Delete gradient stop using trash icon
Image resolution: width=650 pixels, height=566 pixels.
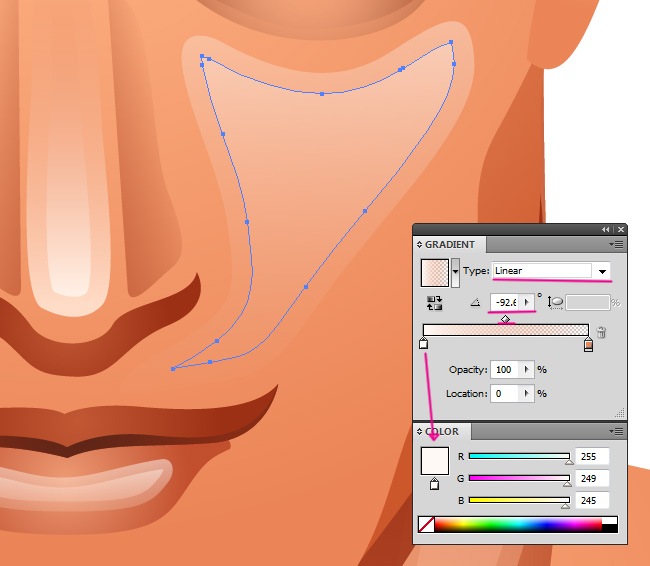[602, 332]
